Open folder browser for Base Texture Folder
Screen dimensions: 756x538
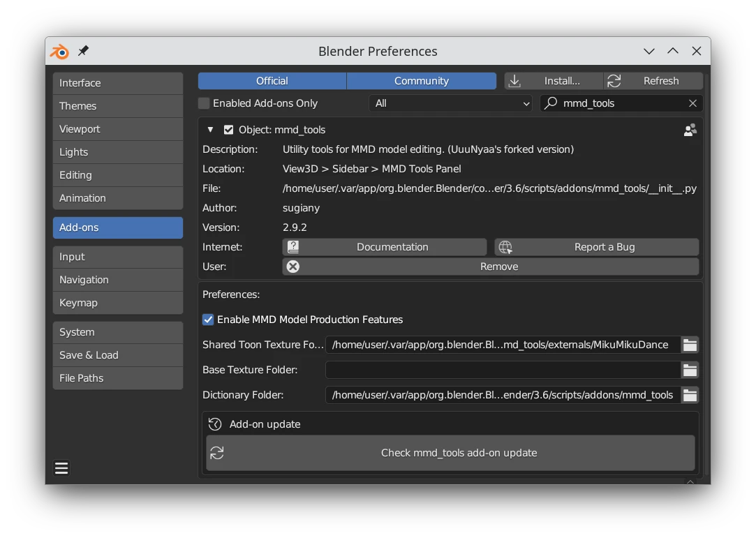[x=690, y=370]
